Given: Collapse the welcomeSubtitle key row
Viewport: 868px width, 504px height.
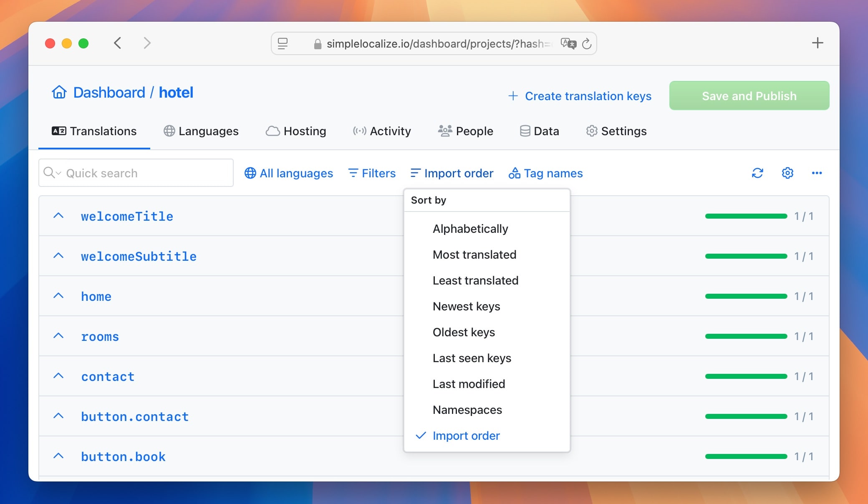Looking at the screenshot, I should click(x=58, y=256).
